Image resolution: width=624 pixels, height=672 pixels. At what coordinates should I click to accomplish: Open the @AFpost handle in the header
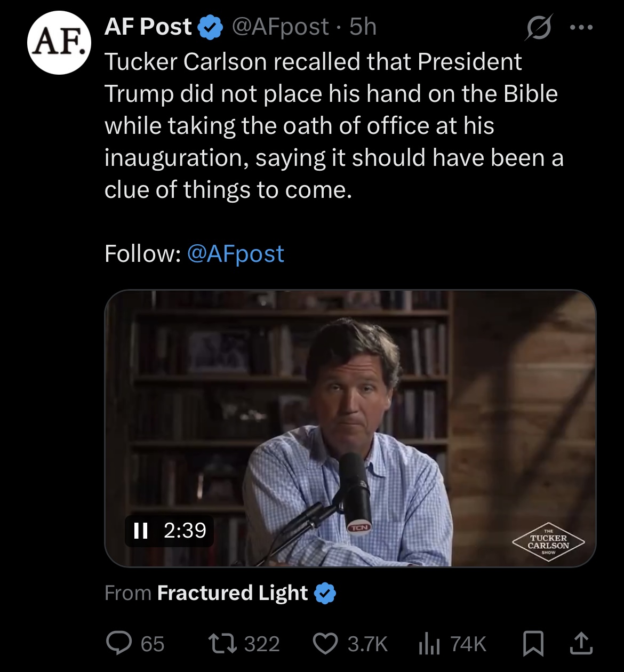[281, 27]
